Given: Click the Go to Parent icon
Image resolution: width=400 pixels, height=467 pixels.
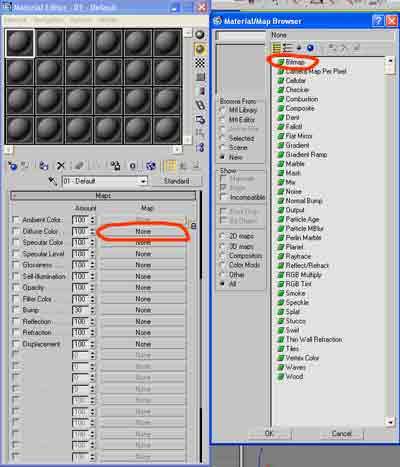Looking at the screenshot, I should tap(183, 166).
